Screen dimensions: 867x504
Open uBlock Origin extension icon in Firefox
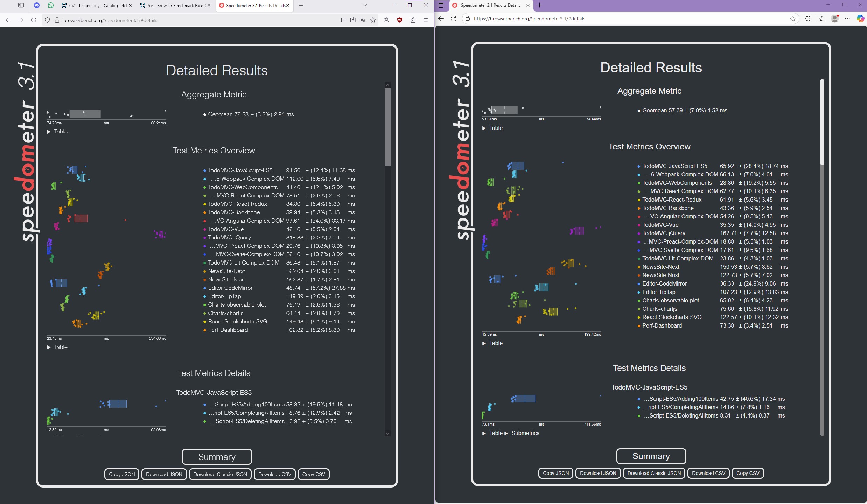(400, 20)
